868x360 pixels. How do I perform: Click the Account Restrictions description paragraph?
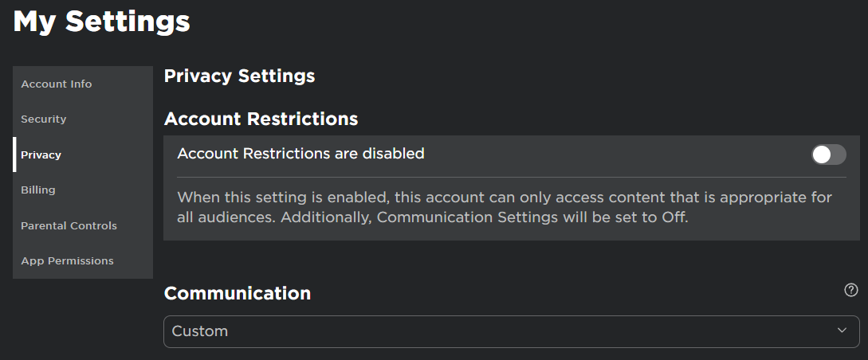pos(493,207)
